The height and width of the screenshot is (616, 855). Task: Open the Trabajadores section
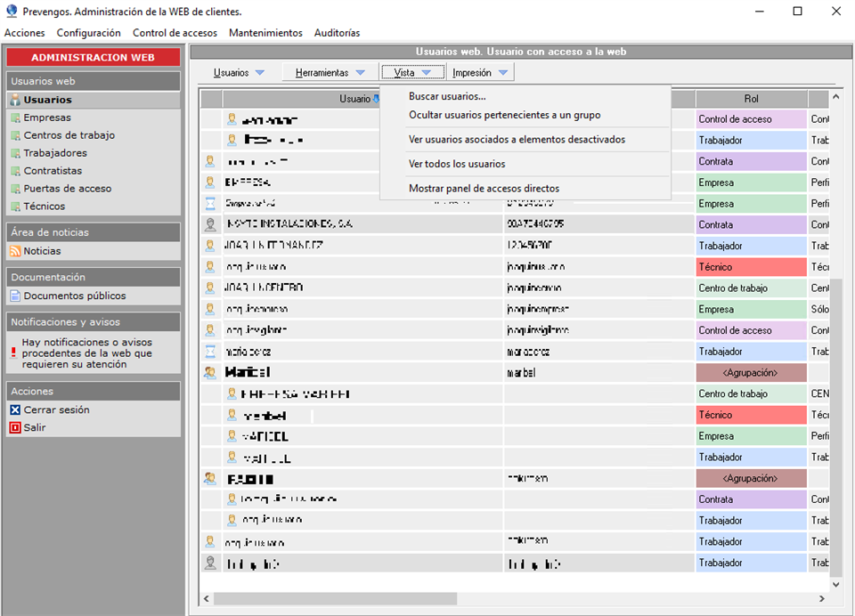click(55, 153)
